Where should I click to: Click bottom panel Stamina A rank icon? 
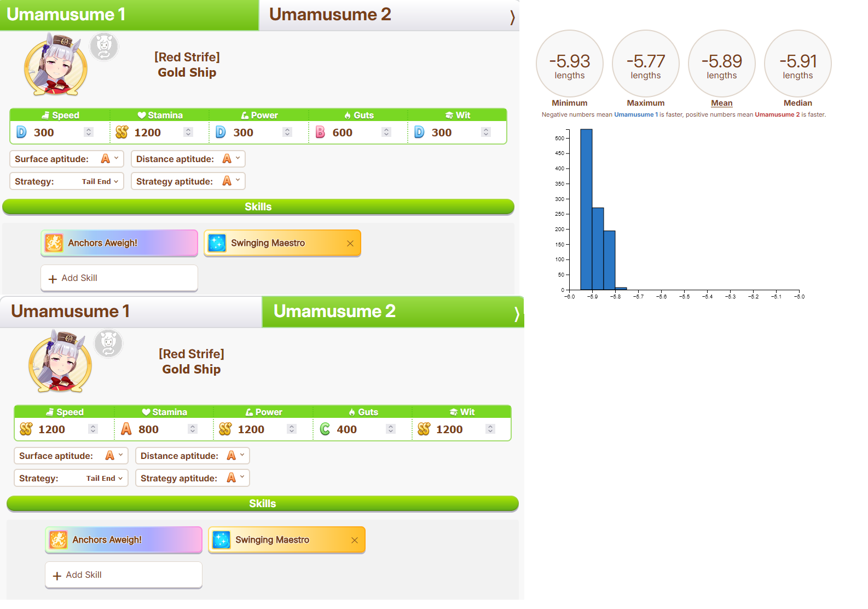point(126,429)
